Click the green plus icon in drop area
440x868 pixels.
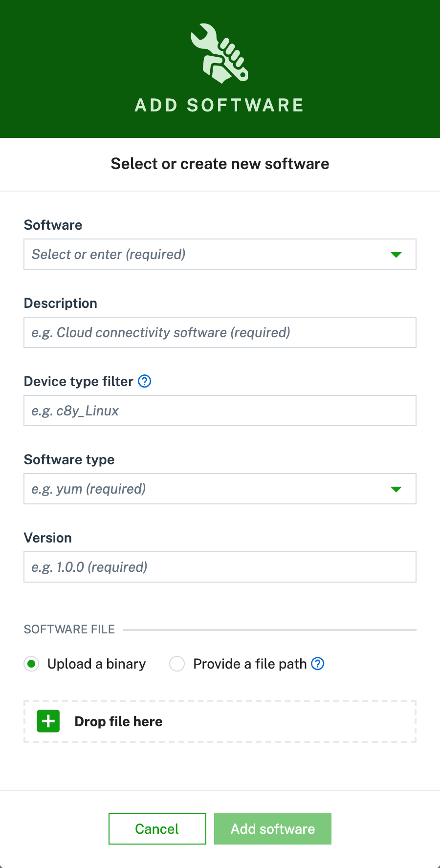point(48,721)
